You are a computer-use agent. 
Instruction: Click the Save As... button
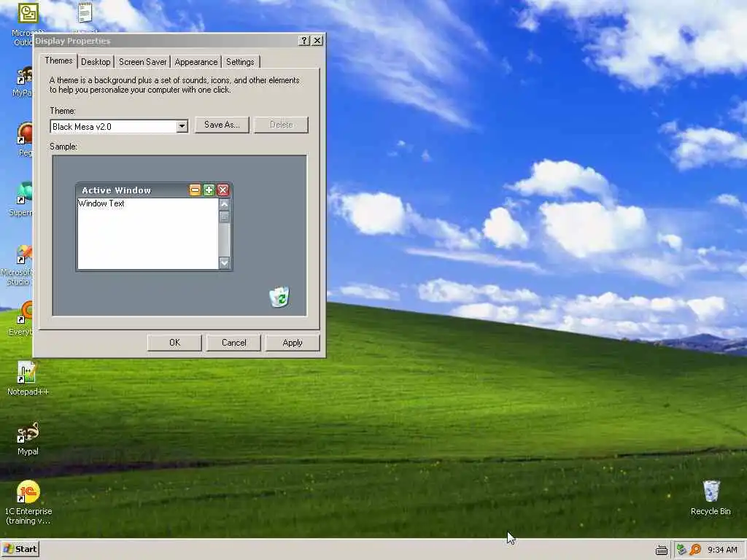pos(222,125)
